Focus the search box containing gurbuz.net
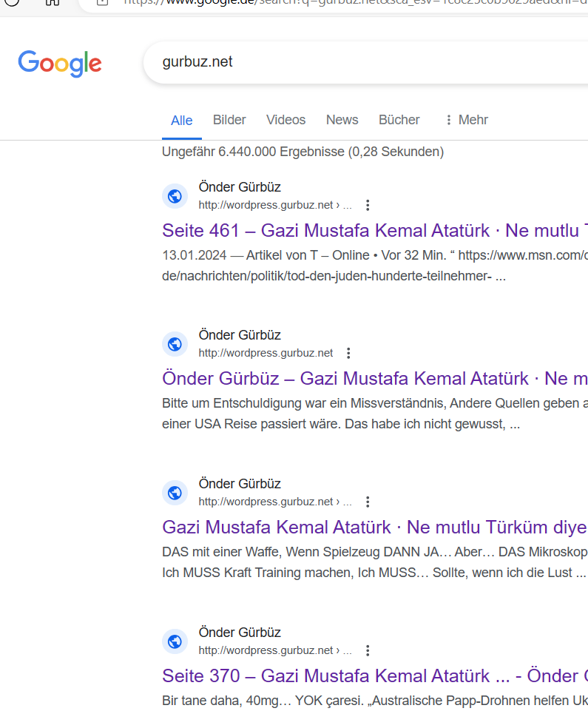The width and height of the screenshot is (588, 711). [365, 62]
